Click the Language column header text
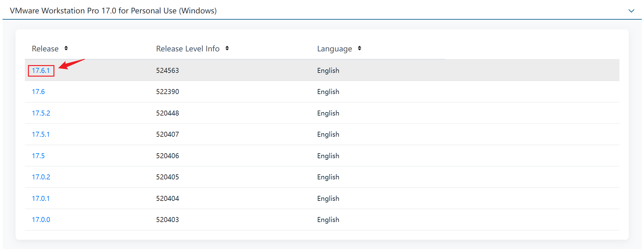 point(334,49)
